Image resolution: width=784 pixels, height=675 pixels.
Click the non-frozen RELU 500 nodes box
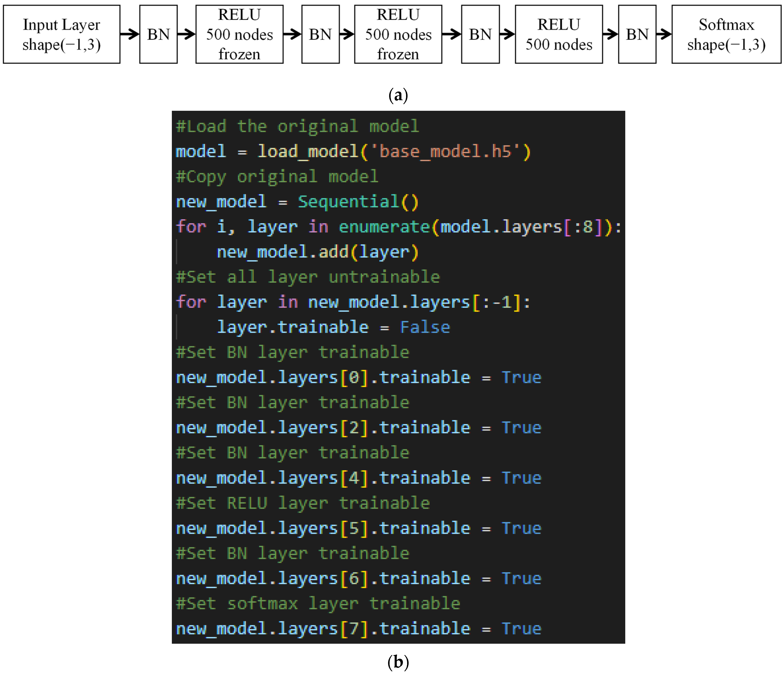558,34
